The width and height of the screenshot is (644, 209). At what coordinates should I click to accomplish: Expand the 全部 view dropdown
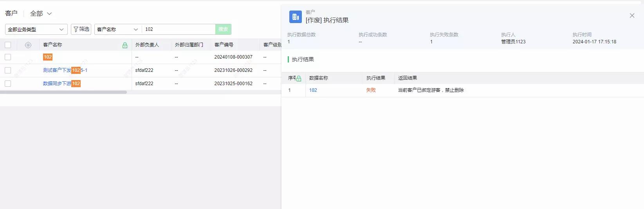point(41,14)
